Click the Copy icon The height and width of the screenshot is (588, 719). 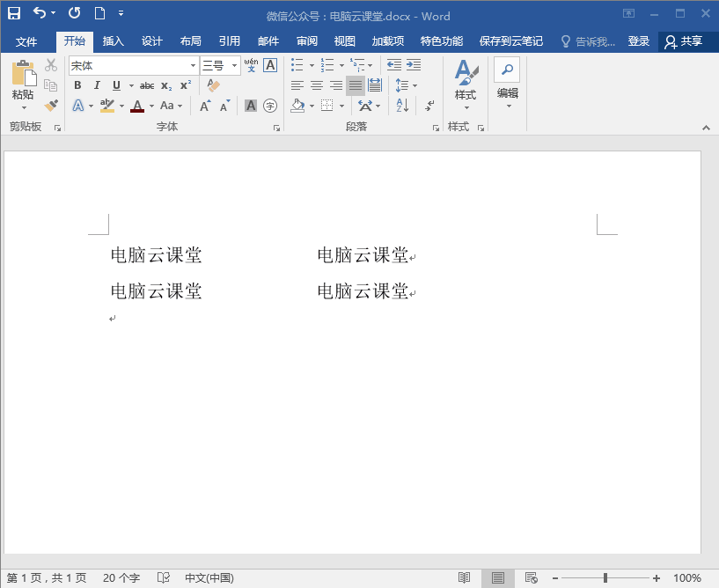(50, 85)
